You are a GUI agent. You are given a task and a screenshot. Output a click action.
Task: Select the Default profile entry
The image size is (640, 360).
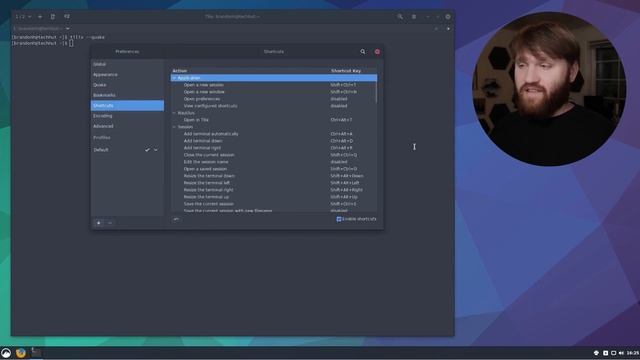[x=127, y=150]
